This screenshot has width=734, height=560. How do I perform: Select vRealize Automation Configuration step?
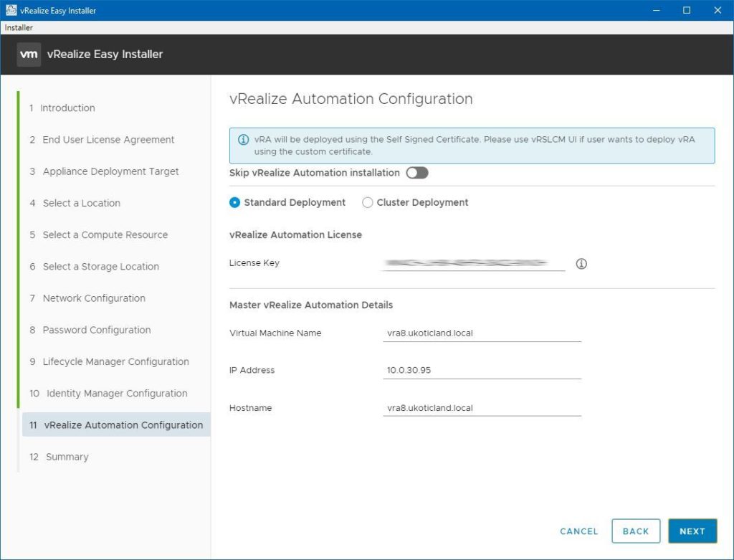tap(116, 424)
